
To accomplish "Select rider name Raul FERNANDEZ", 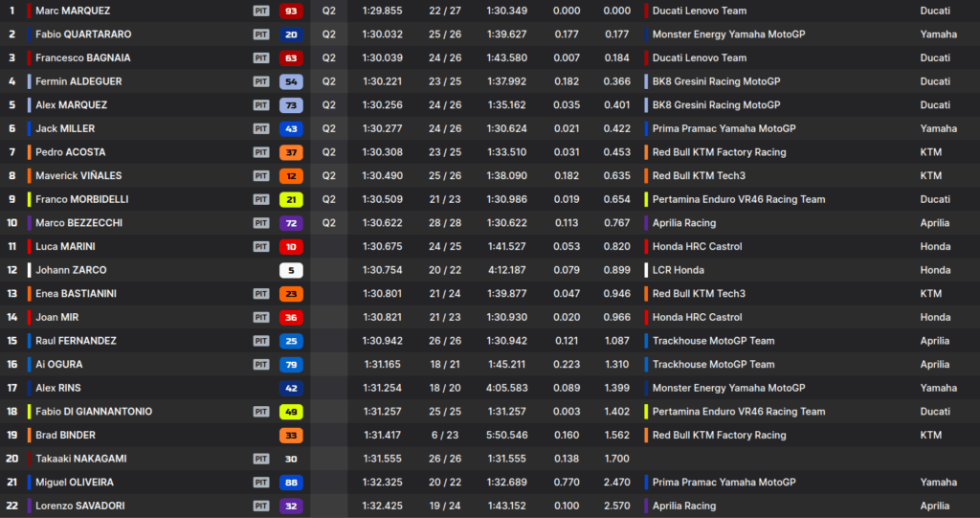I will point(76,341).
